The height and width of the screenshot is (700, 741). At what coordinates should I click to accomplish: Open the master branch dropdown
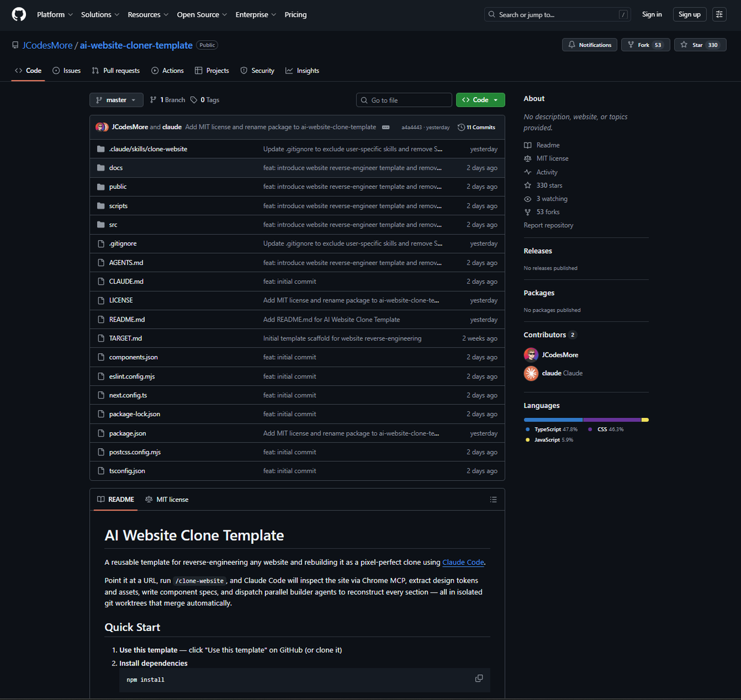pos(116,100)
